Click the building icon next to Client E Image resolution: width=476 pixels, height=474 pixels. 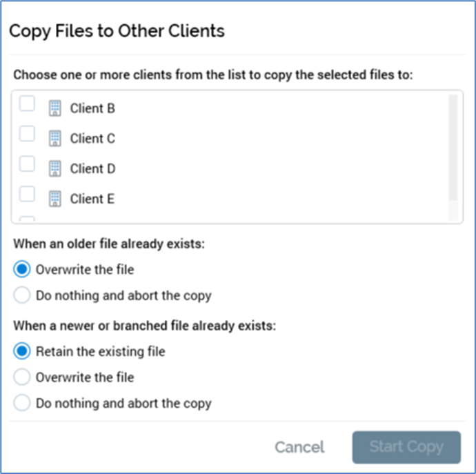pos(55,199)
